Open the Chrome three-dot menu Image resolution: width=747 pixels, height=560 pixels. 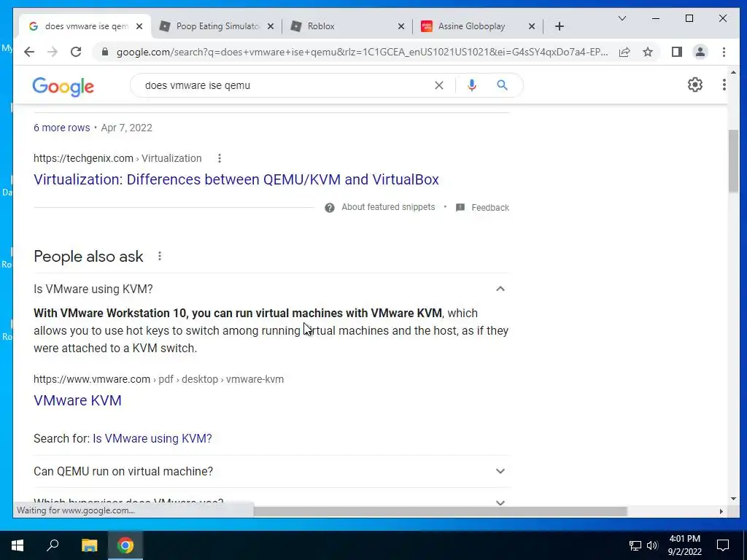click(724, 52)
